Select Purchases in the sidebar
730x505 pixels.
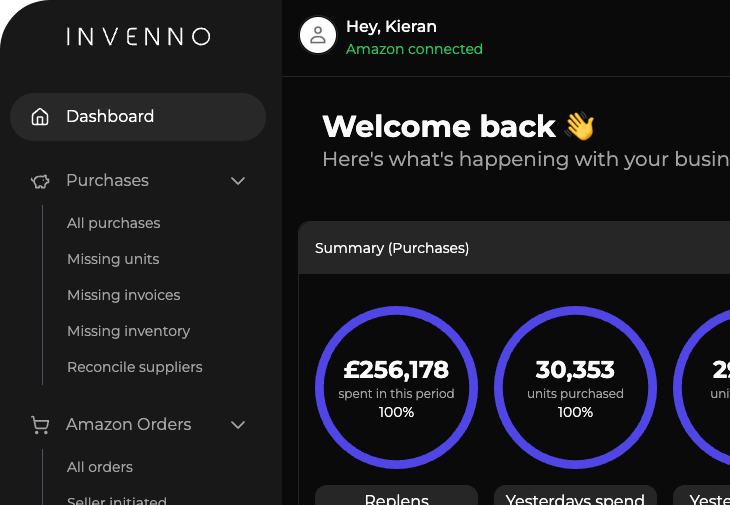108,181
